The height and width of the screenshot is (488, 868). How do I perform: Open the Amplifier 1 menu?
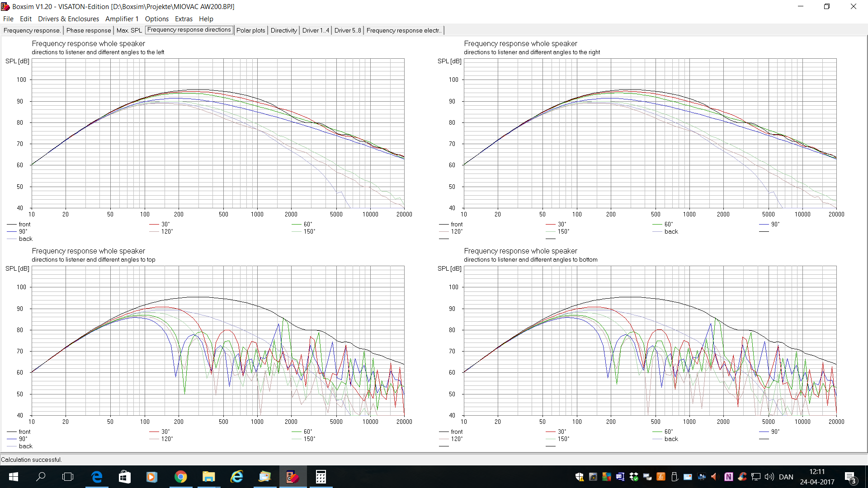pyautogui.click(x=122, y=19)
